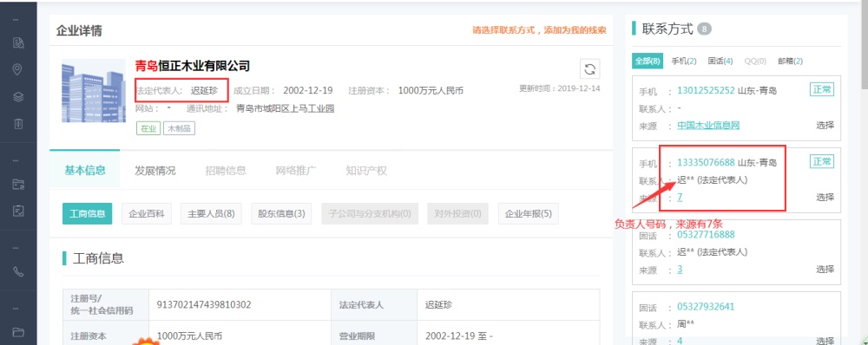Open the trash bin sidebar icon

click(x=18, y=123)
